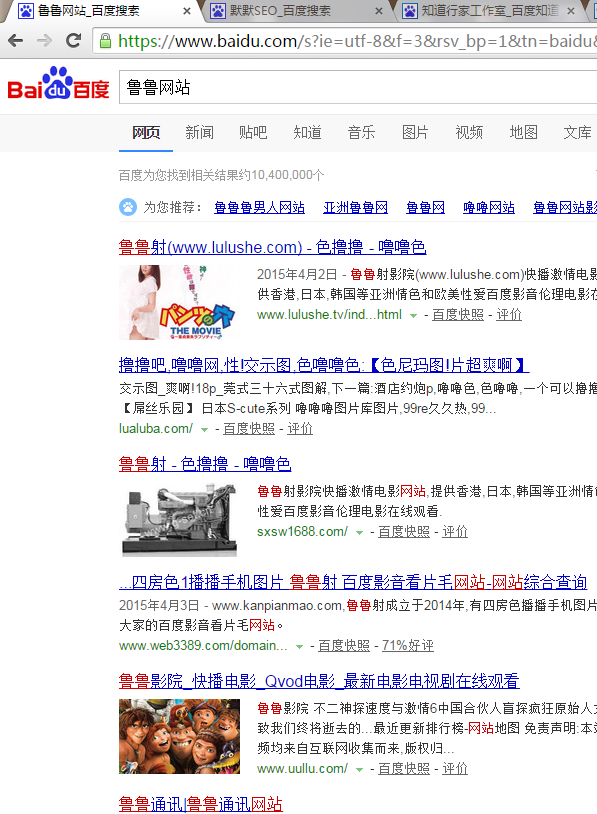Open the cartoon cavemen movie thumbnail

tap(180, 737)
